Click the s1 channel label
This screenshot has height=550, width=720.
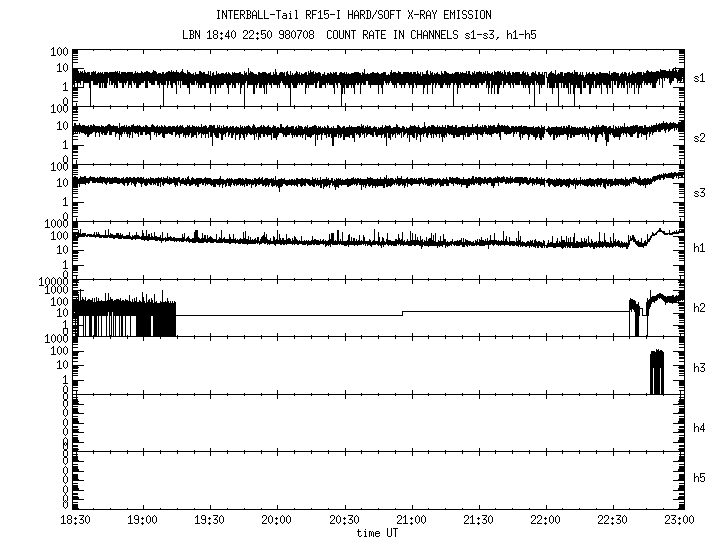click(x=700, y=77)
